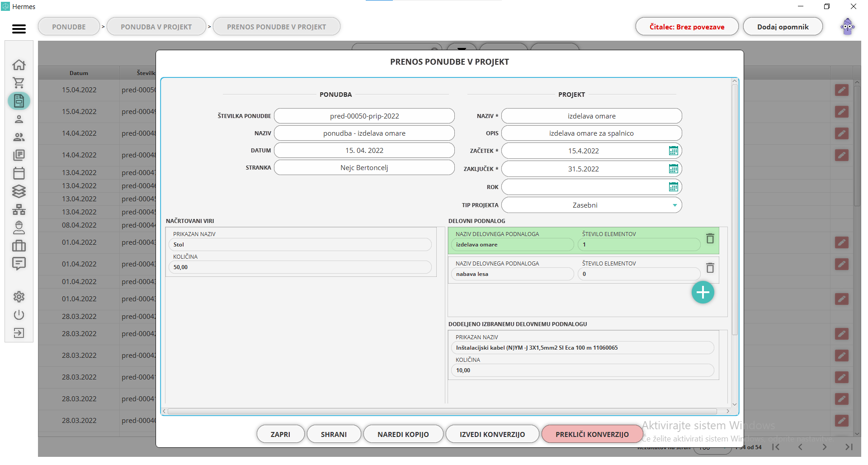Viewport: 868px width, 465px height.
Task: Open the briefcase sidebar icon
Action: coord(19,246)
